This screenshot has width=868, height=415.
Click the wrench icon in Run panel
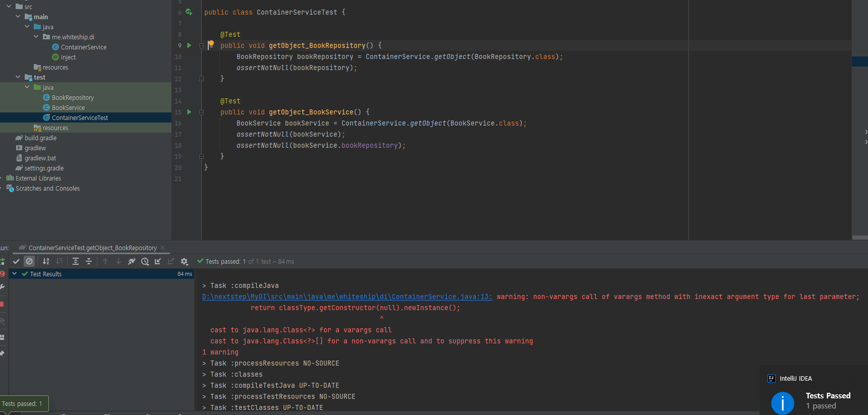[x=2, y=287]
